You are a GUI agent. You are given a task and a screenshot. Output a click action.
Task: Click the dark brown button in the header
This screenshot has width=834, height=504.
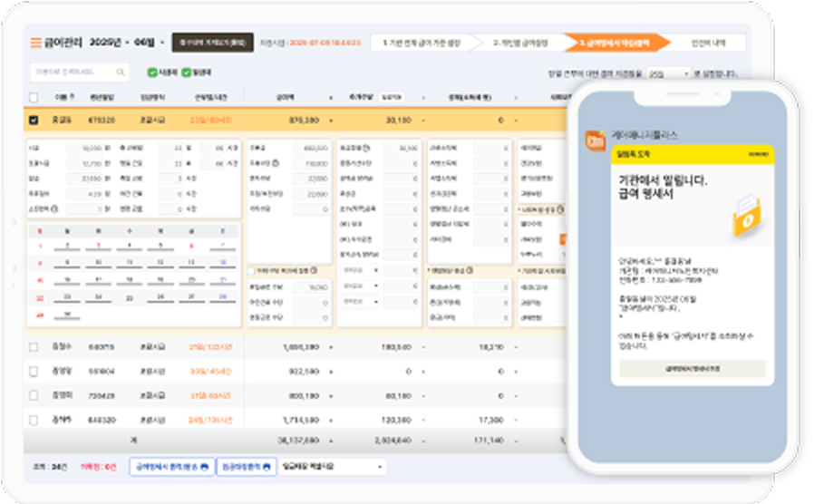click(x=212, y=43)
